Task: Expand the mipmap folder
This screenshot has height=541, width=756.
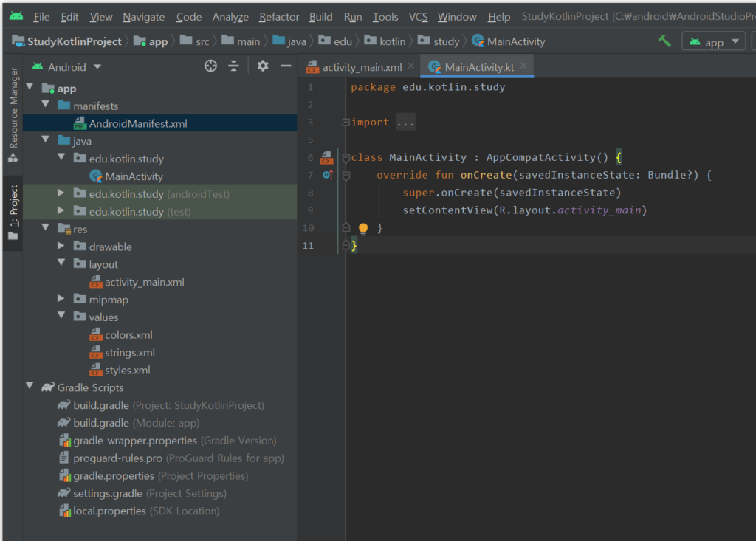Action: pos(61,300)
